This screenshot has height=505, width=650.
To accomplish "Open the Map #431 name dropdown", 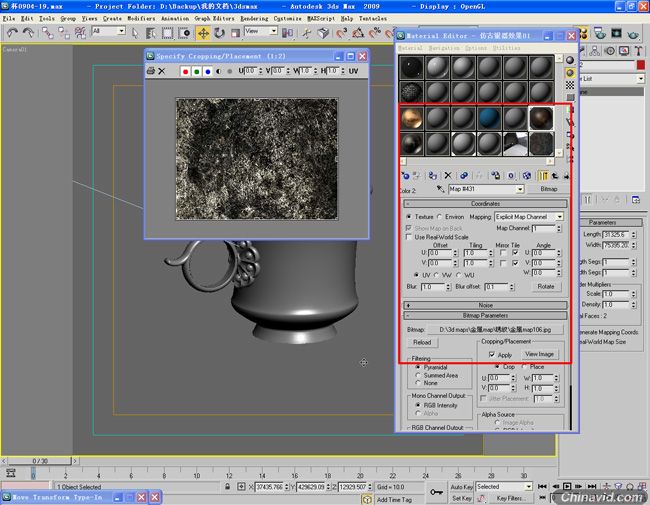I will tap(520, 189).
